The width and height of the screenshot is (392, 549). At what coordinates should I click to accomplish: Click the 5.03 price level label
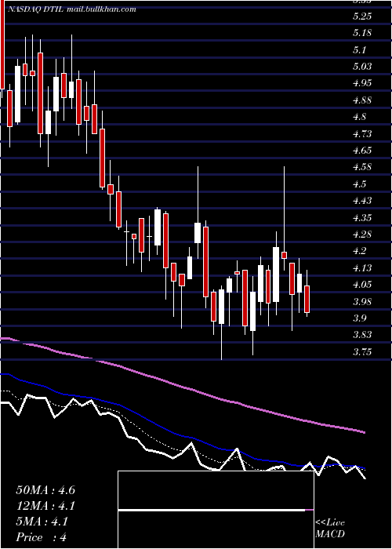coord(362,66)
